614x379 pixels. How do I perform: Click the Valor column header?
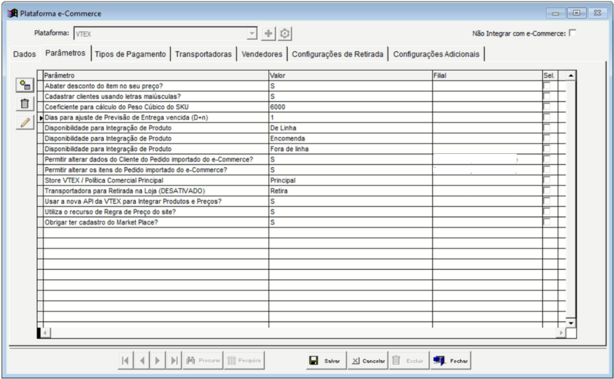click(350, 75)
